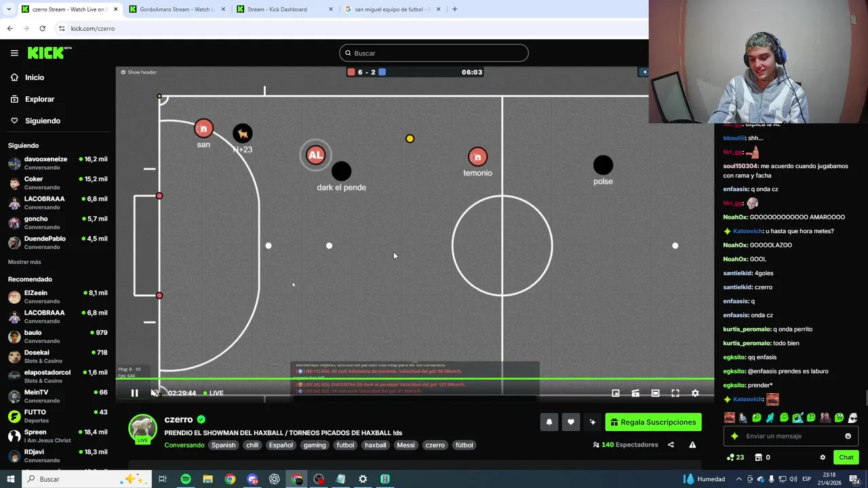Open Coker channel in sidebar

tap(58, 183)
